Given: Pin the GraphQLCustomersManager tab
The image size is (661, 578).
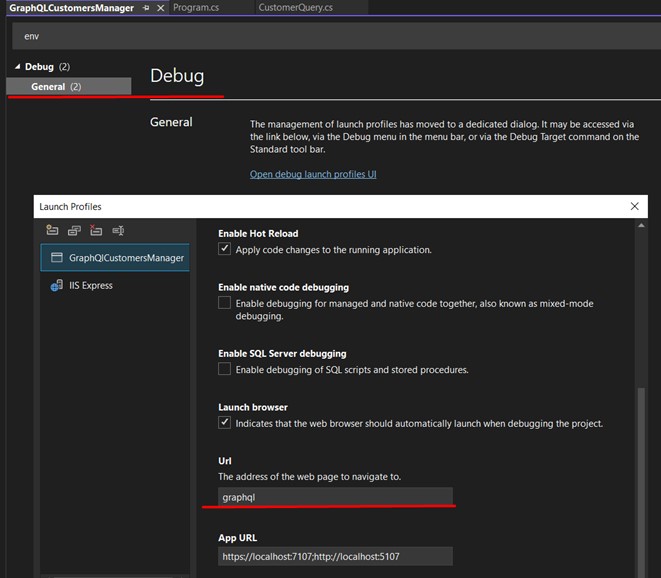Looking at the screenshot, I should [146, 8].
